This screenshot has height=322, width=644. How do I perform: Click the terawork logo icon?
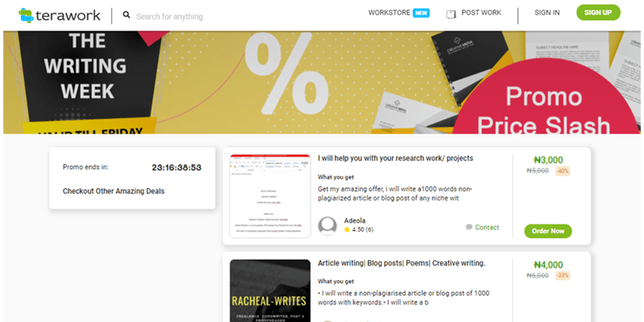[26, 15]
